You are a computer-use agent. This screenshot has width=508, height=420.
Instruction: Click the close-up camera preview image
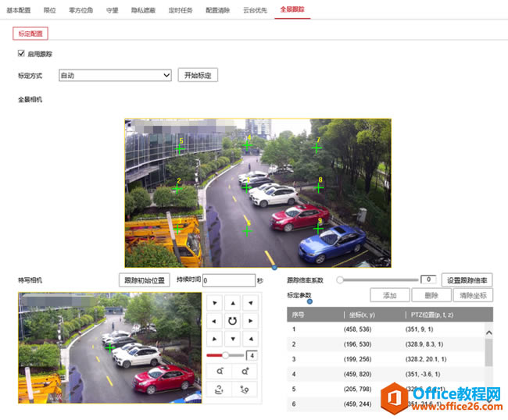[110, 348]
